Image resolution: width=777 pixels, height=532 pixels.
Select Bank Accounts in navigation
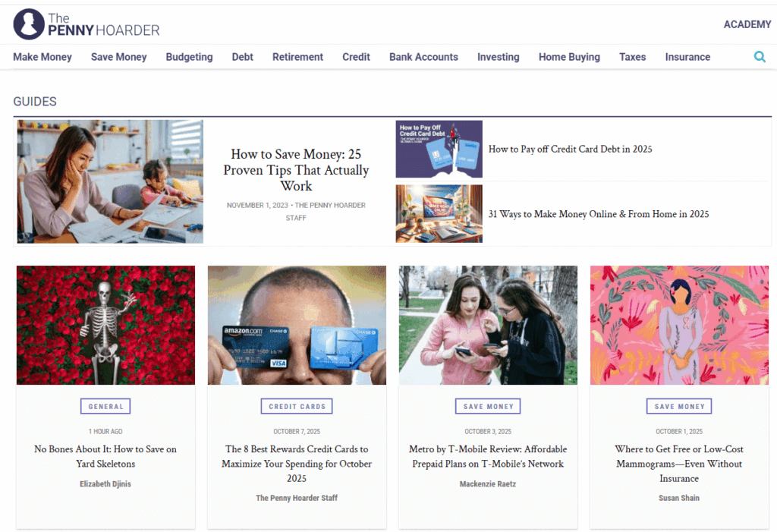point(423,57)
